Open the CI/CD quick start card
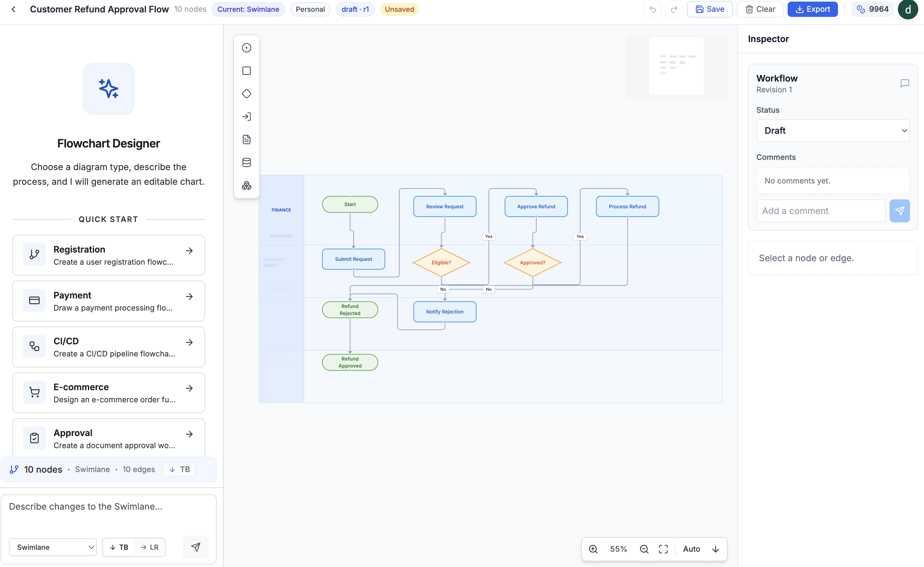 [109, 347]
